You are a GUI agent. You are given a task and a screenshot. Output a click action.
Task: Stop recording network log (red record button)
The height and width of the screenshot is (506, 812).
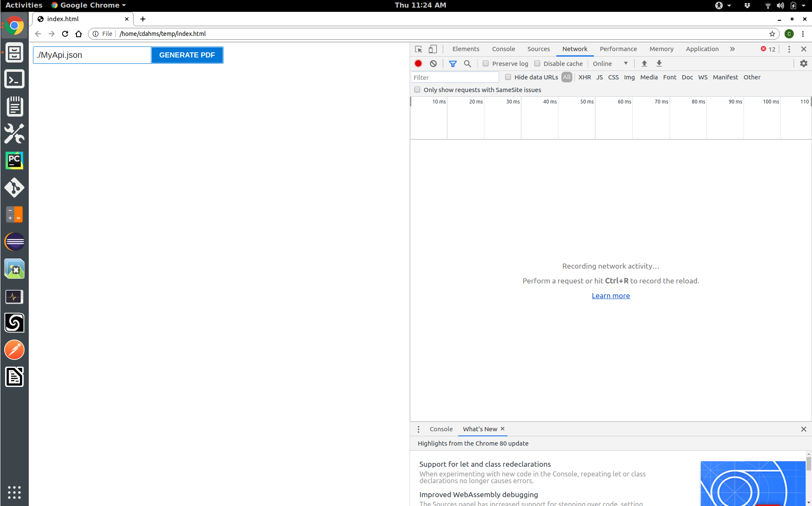(x=418, y=63)
